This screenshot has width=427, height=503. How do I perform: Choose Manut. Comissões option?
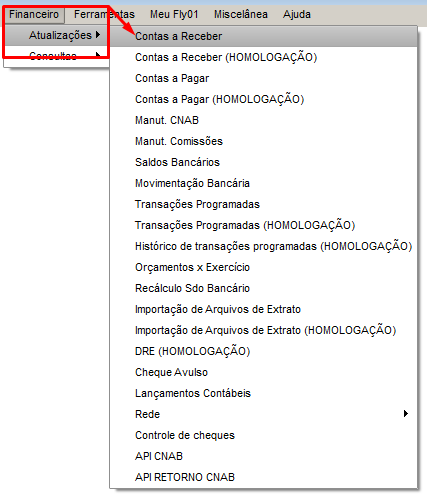tap(263, 141)
